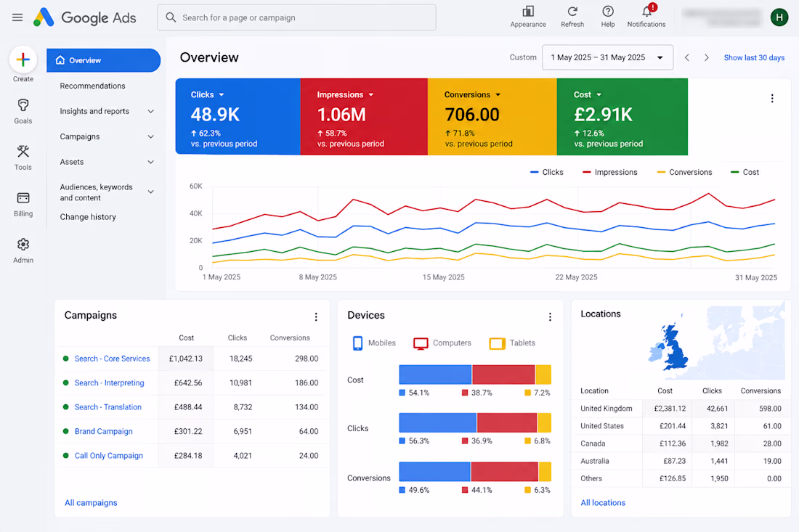Expand Insights and reports section
The image size is (799, 532).
click(x=107, y=111)
